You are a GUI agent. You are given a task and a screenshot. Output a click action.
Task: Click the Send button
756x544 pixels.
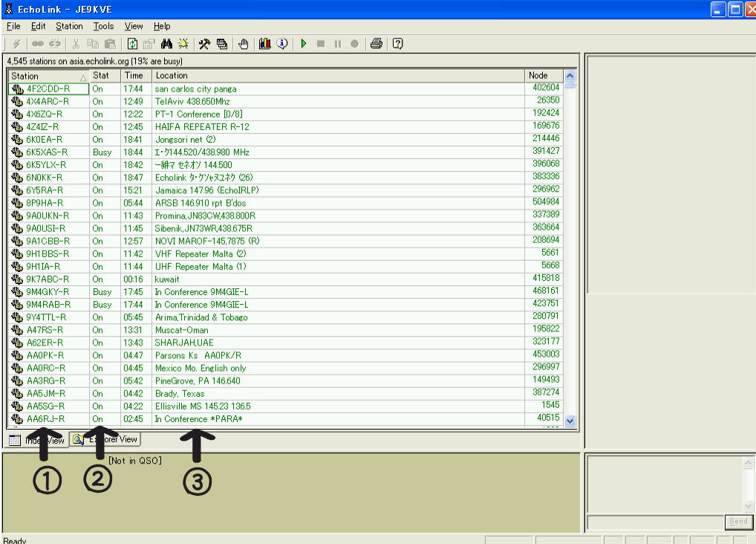point(738,522)
